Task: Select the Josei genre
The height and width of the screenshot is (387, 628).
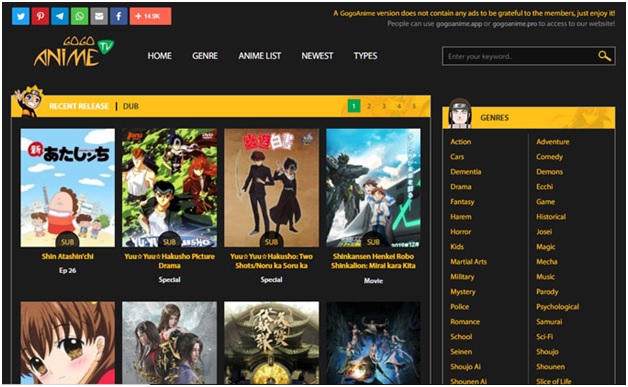Action: click(544, 232)
